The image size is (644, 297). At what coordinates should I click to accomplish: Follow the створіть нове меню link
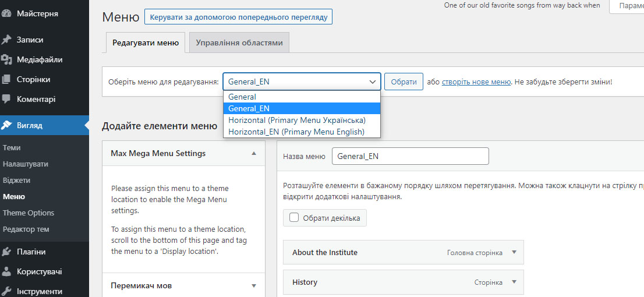tap(476, 82)
